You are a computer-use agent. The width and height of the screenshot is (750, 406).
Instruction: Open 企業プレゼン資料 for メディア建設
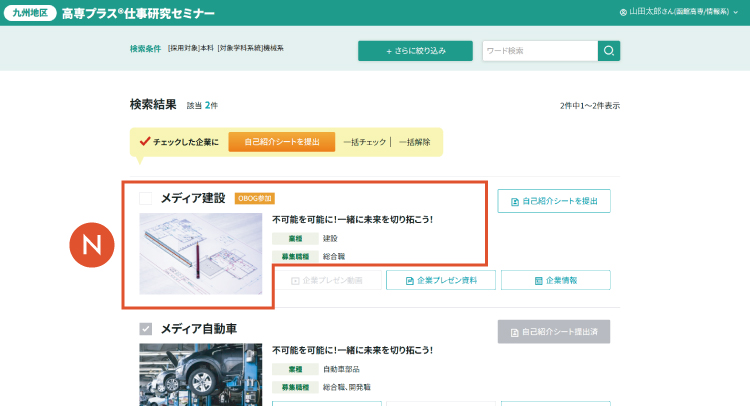439,280
